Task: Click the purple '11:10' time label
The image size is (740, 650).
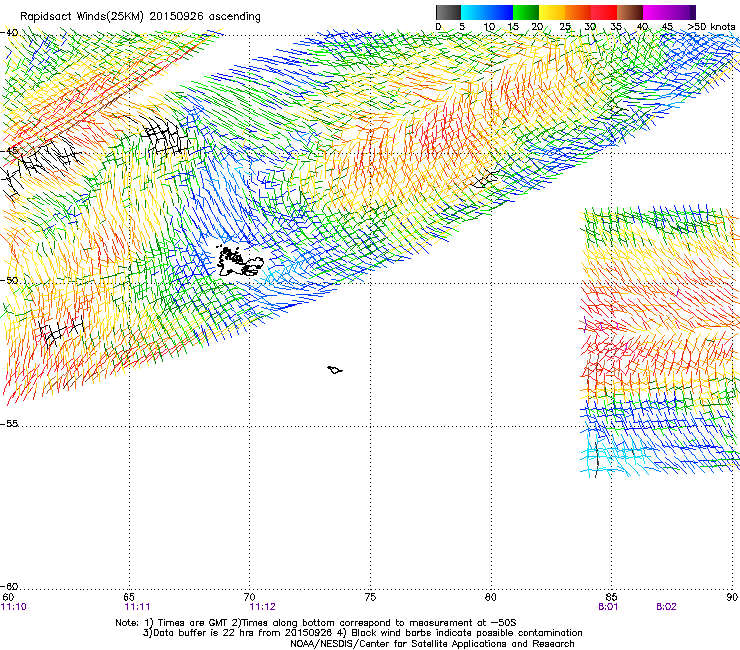Action: (14, 607)
